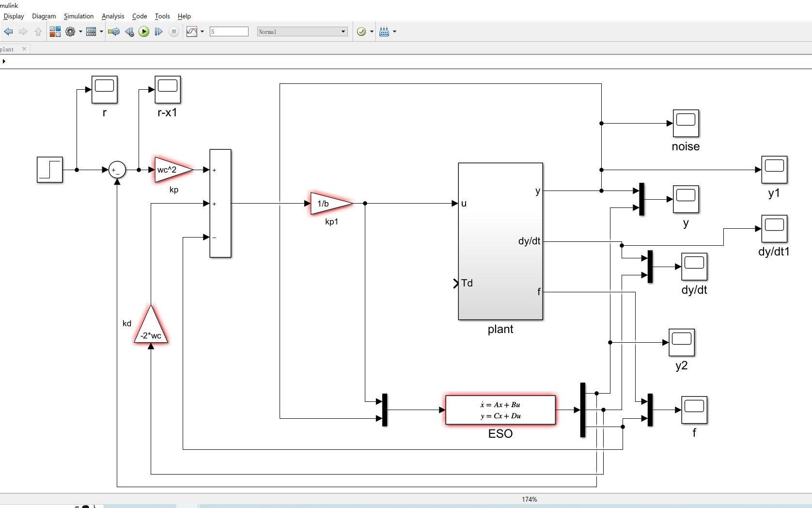Screen dimensions: 812x508
Task: Click the Step Forward button
Action: click(158, 32)
